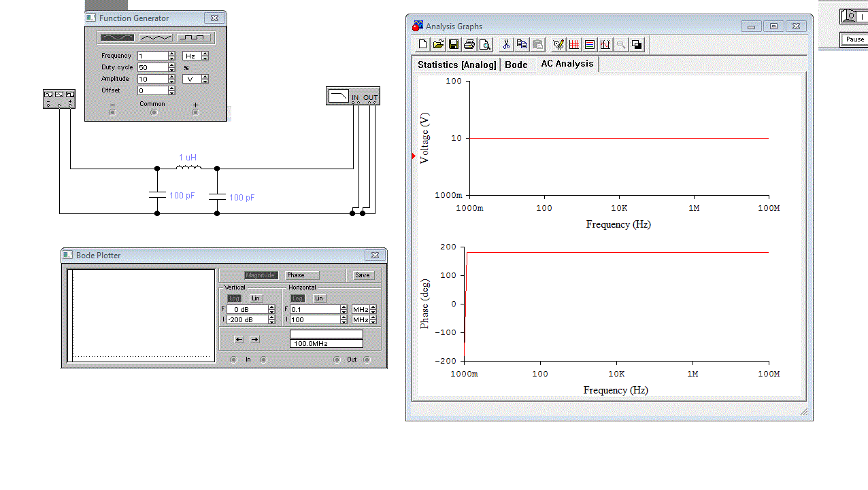This screenshot has height=490, width=868.
Task: Click the Duty cycle input field
Action: 152,67
